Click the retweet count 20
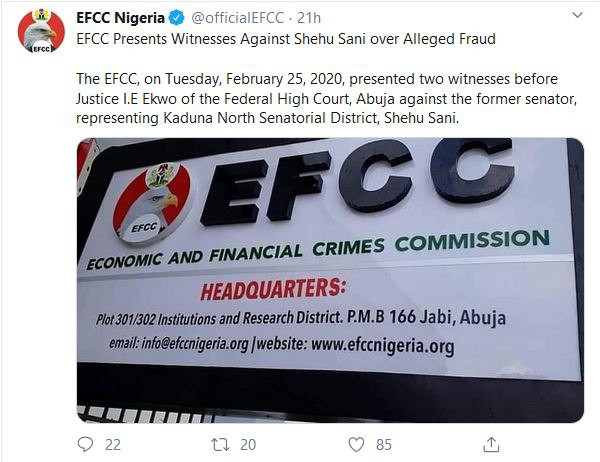 point(248,443)
